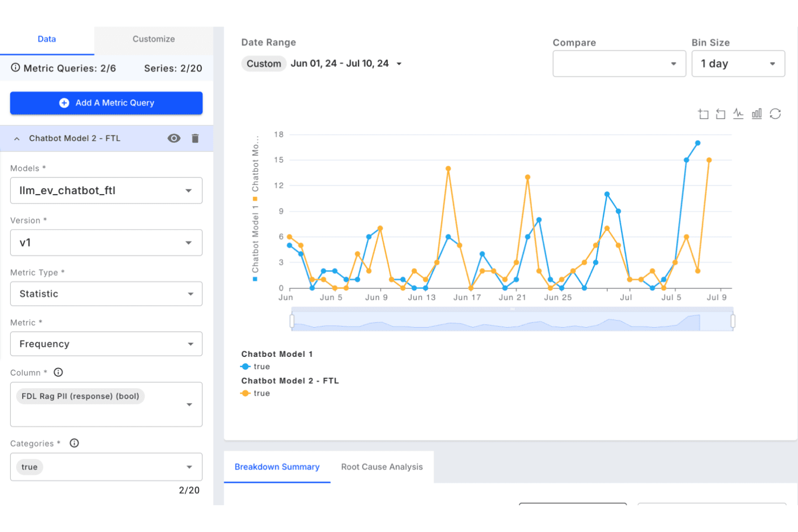Switch chart to line view icon
Image resolution: width=798 pixels, height=532 pixels.
point(738,114)
